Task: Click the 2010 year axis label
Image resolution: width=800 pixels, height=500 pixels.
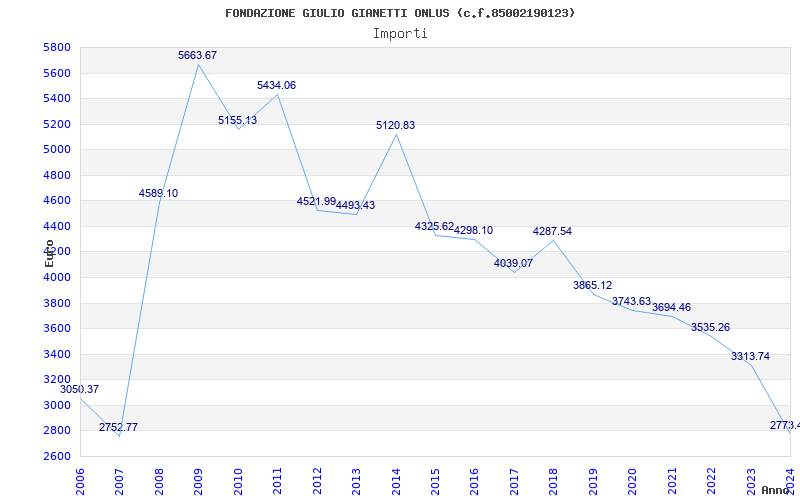Action: pos(238,482)
